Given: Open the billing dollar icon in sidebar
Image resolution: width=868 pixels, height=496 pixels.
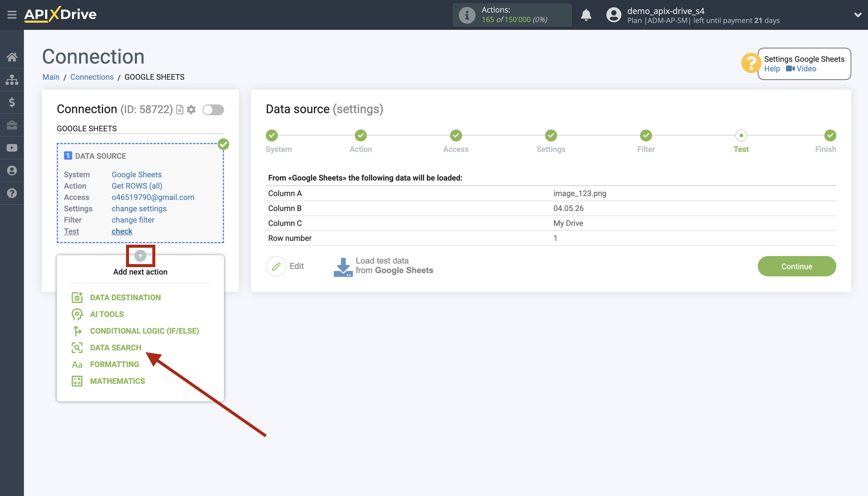Looking at the screenshot, I should point(12,102).
